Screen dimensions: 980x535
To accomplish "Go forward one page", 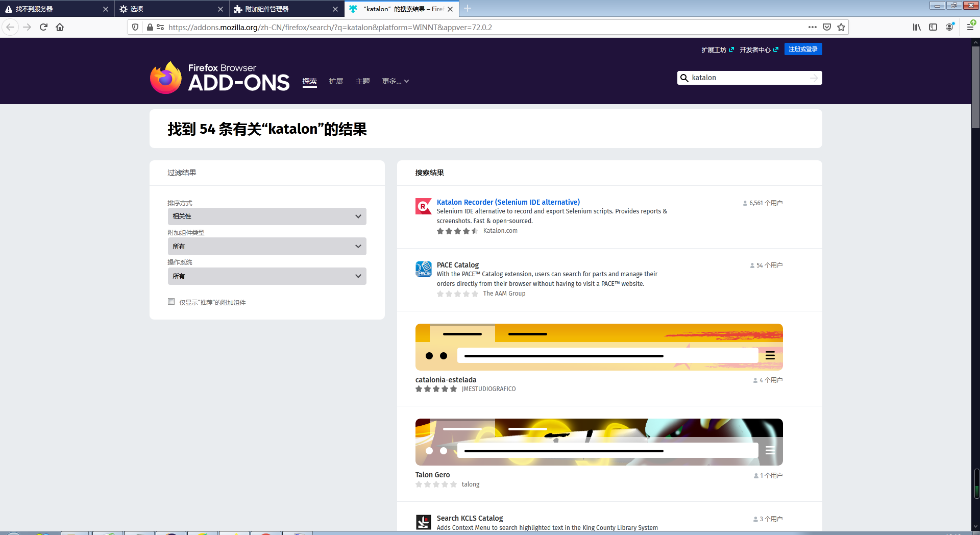I will [27, 27].
